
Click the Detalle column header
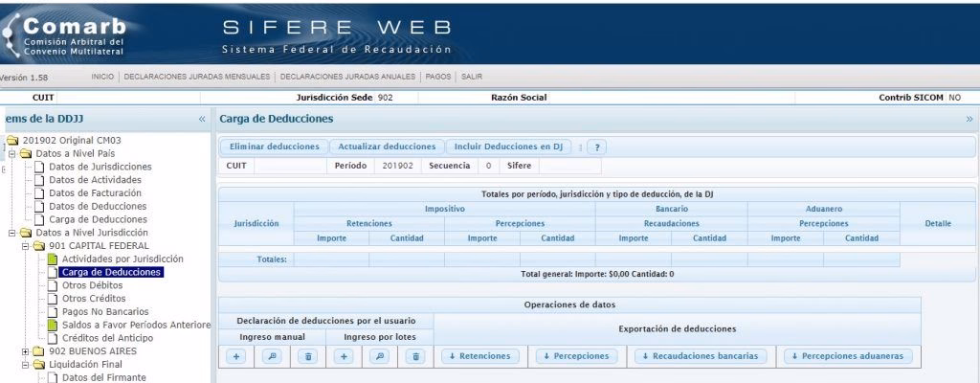938,223
